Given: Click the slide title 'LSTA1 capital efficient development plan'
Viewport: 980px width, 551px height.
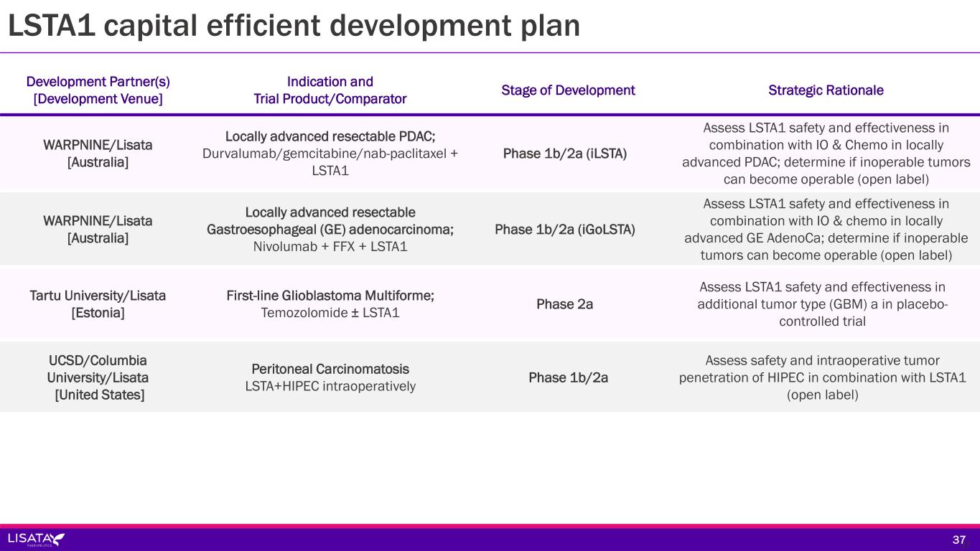Looking at the screenshot, I should (294, 26).
